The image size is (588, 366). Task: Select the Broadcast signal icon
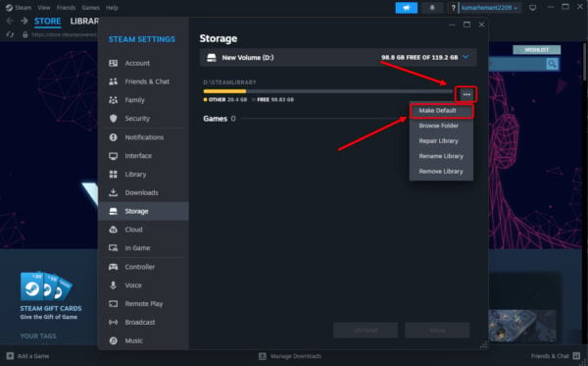(114, 322)
